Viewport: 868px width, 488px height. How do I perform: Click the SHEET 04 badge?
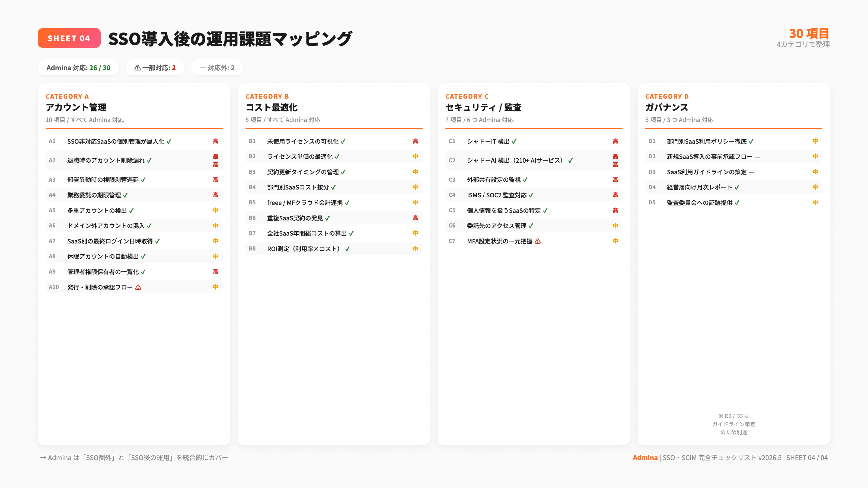pos(69,38)
